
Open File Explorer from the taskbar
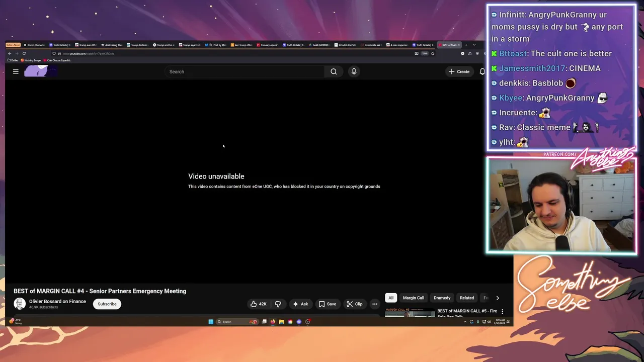(x=281, y=322)
